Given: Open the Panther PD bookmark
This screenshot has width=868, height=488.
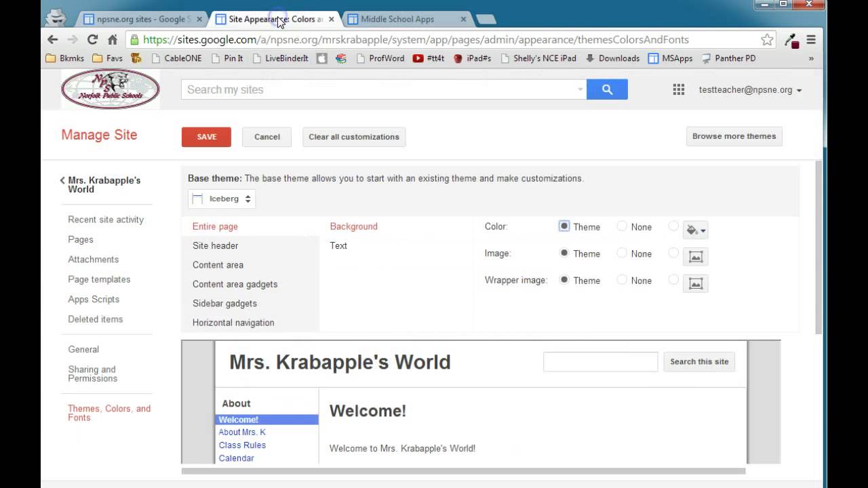Looking at the screenshot, I should (728, 58).
